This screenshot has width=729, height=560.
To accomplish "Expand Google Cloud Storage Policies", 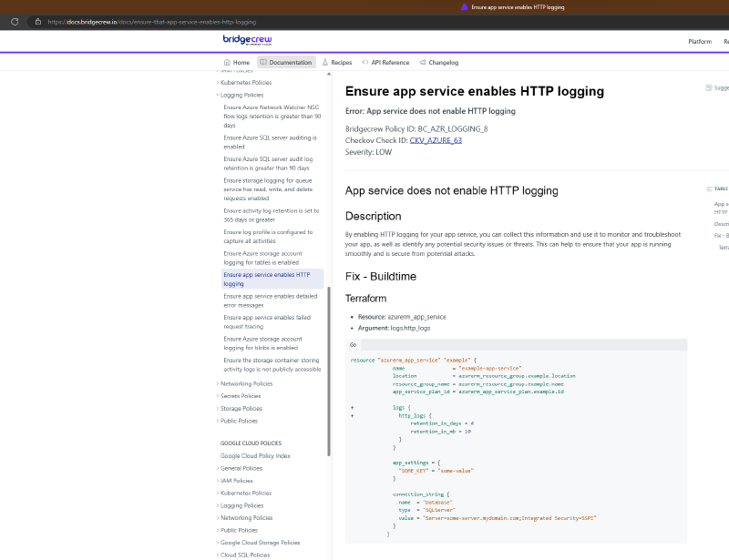I will pyautogui.click(x=218, y=543).
